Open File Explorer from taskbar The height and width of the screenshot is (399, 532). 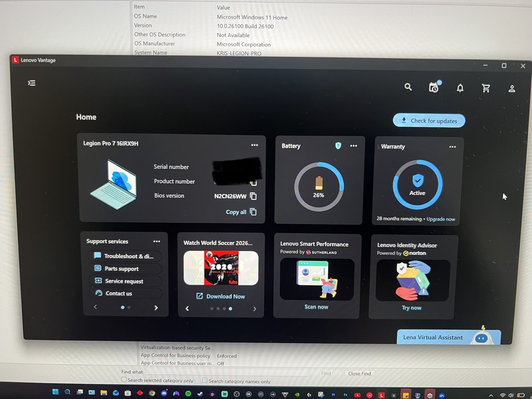[104, 393]
